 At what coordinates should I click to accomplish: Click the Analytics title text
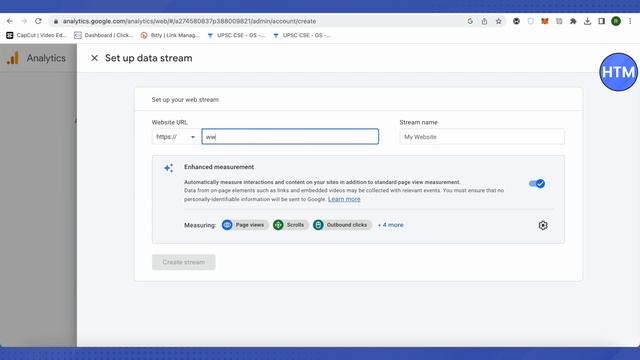point(46,58)
